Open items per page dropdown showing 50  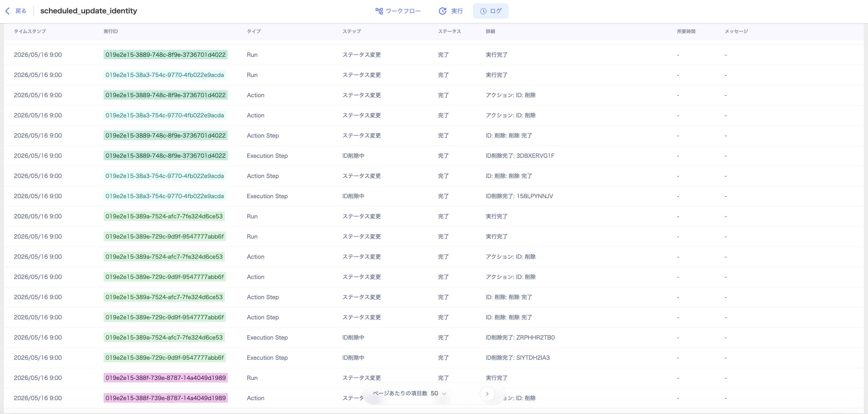(x=438, y=393)
